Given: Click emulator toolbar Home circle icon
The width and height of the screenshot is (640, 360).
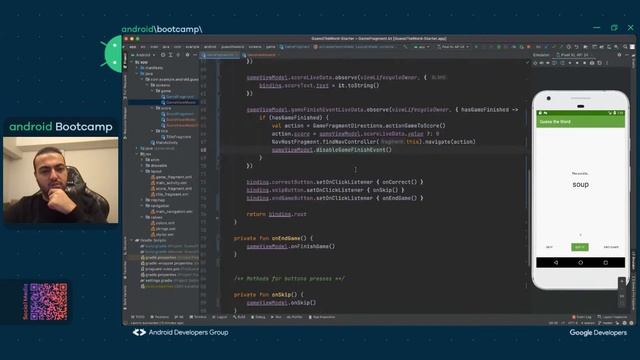Looking at the screenshot, I should point(577,63).
